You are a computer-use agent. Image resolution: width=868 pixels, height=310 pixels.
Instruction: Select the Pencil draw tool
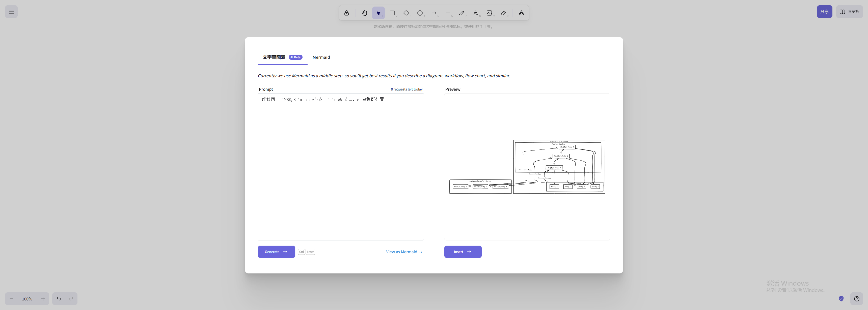click(462, 13)
